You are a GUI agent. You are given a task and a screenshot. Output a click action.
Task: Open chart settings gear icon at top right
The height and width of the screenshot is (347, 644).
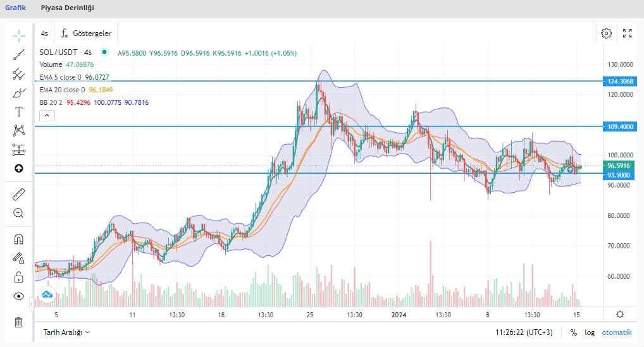click(606, 33)
